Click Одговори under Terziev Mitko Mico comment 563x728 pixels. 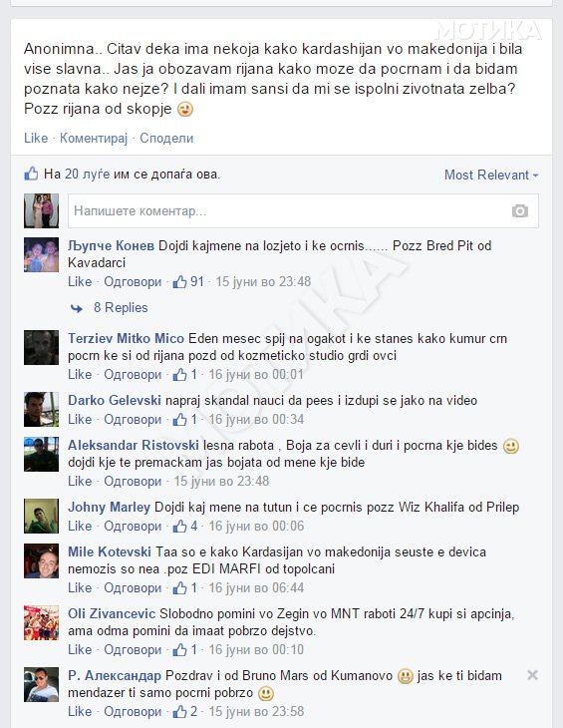pyautogui.click(x=133, y=375)
